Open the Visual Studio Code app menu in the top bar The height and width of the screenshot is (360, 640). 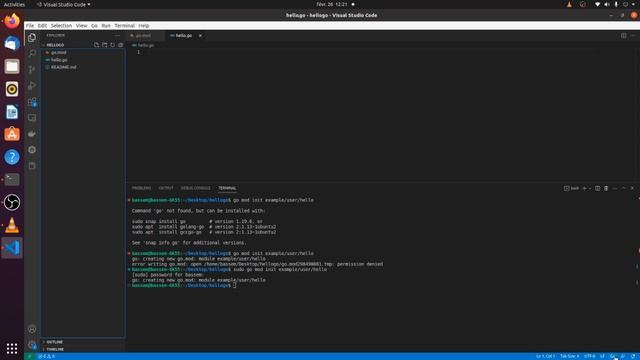coord(63,4)
